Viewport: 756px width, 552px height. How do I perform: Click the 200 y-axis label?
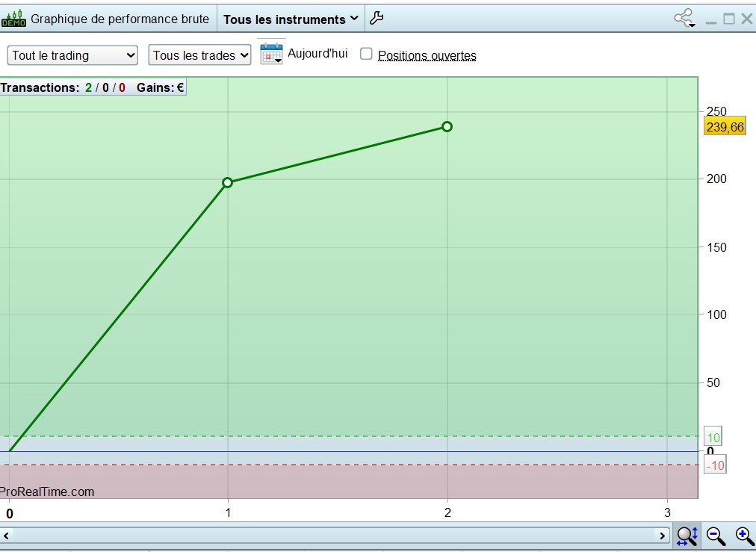click(x=716, y=179)
